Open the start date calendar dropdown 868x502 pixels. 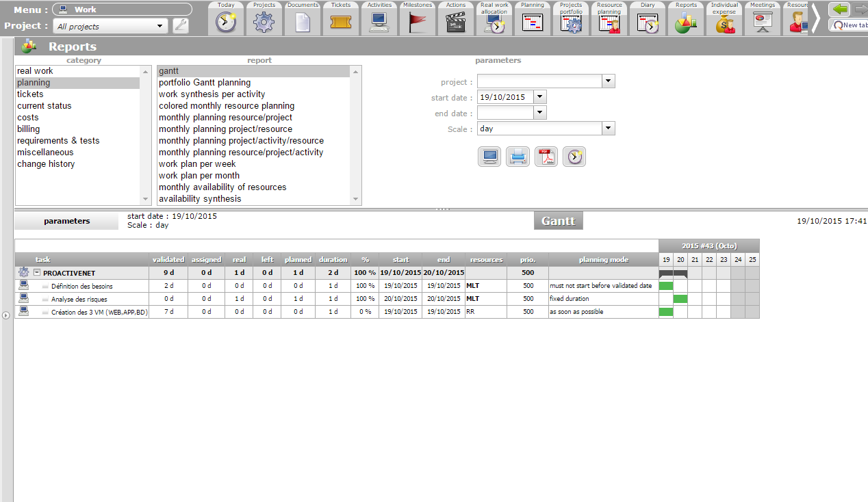click(539, 97)
